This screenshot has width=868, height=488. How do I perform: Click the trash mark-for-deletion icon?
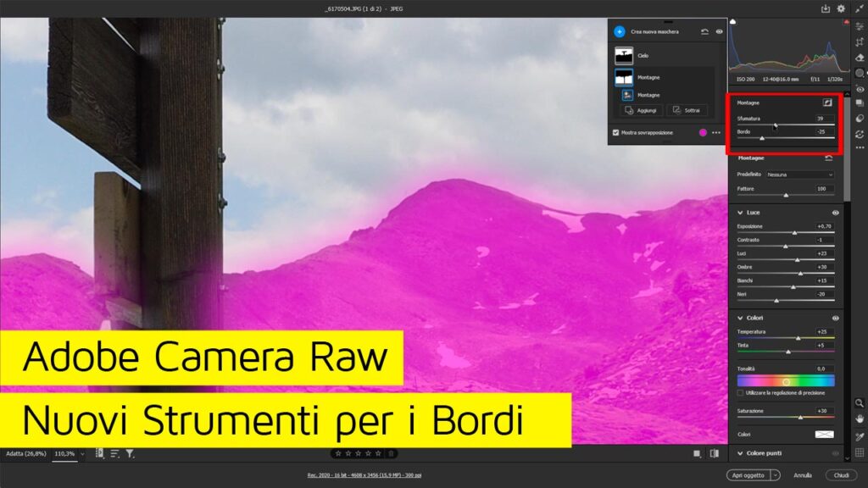pyautogui.click(x=392, y=454)
